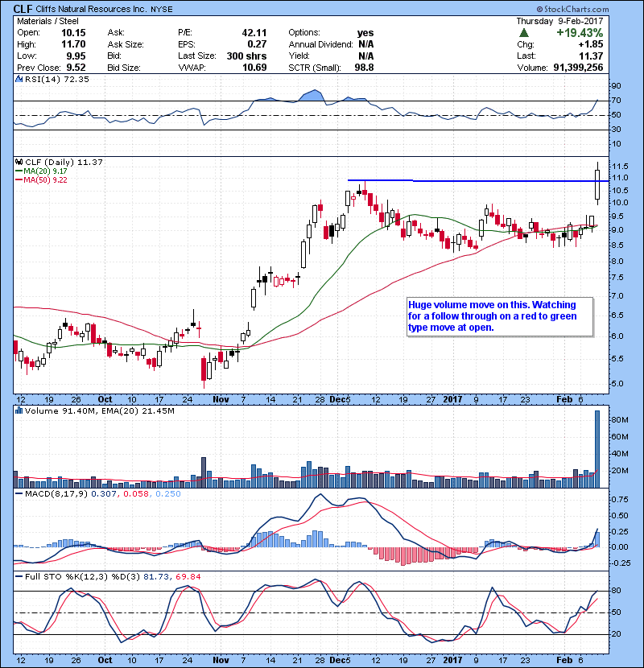
Task: Click the latest tall breakout candlestick on Feb 9
Action: 597,184
